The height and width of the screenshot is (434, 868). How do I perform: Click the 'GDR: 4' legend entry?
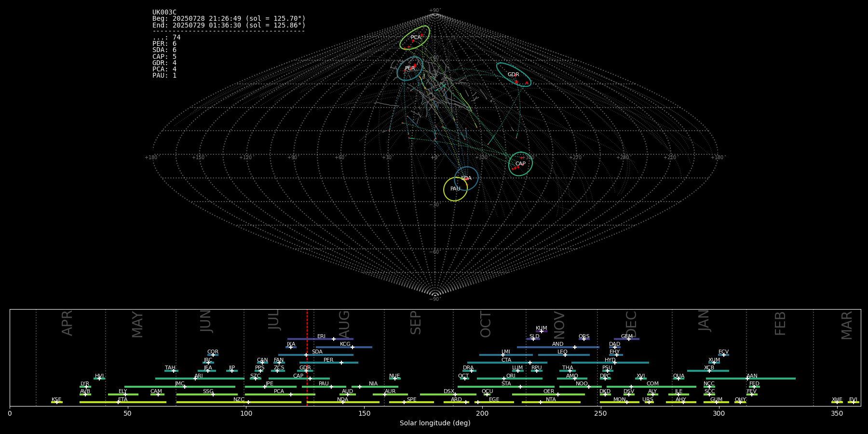click(164, 63)
